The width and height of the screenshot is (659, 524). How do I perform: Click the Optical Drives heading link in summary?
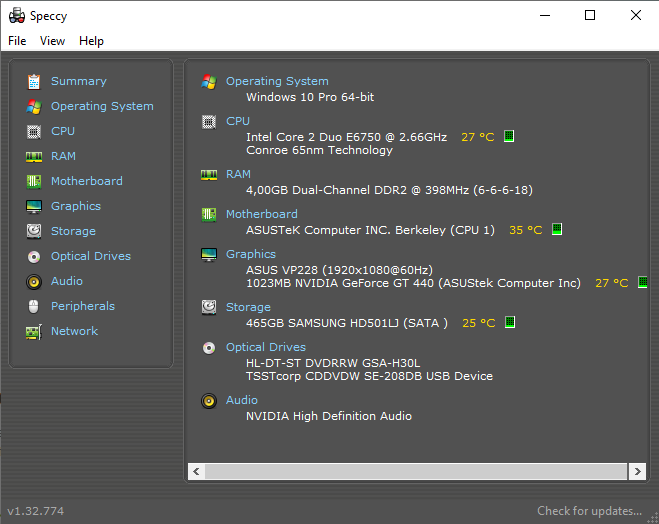tap(266, 347)
